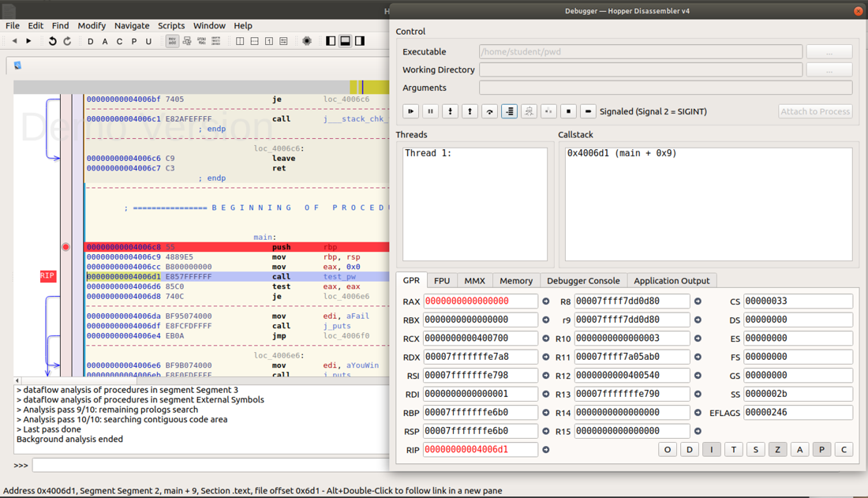This screenshot has width=868, height=498.
Task: Switch to control flow graph view icon
Action: click(187, 41)
